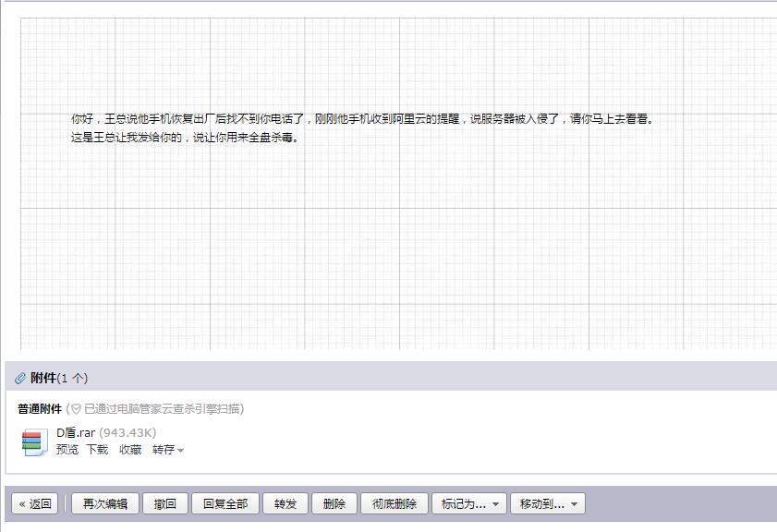
Task: Preview the attachment via 预览
Action: [67, 450]
